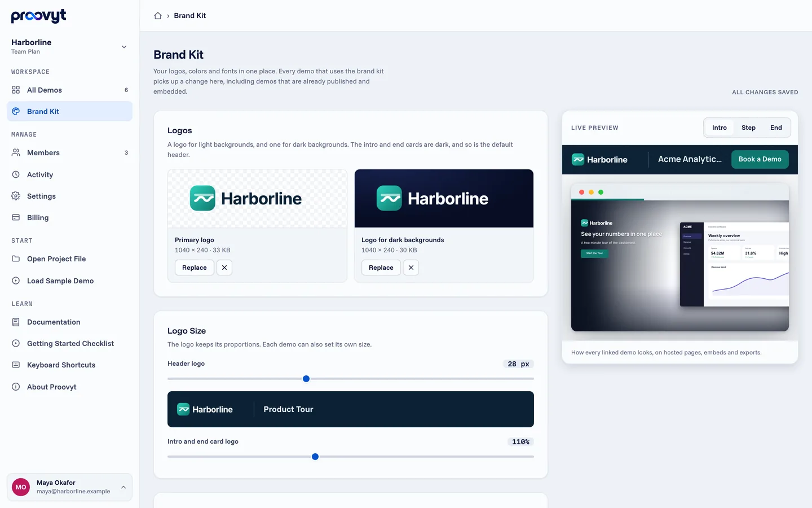Open Members in the sidebar
Viewport: 812px width, 508px height.
[x=69, y=152]
